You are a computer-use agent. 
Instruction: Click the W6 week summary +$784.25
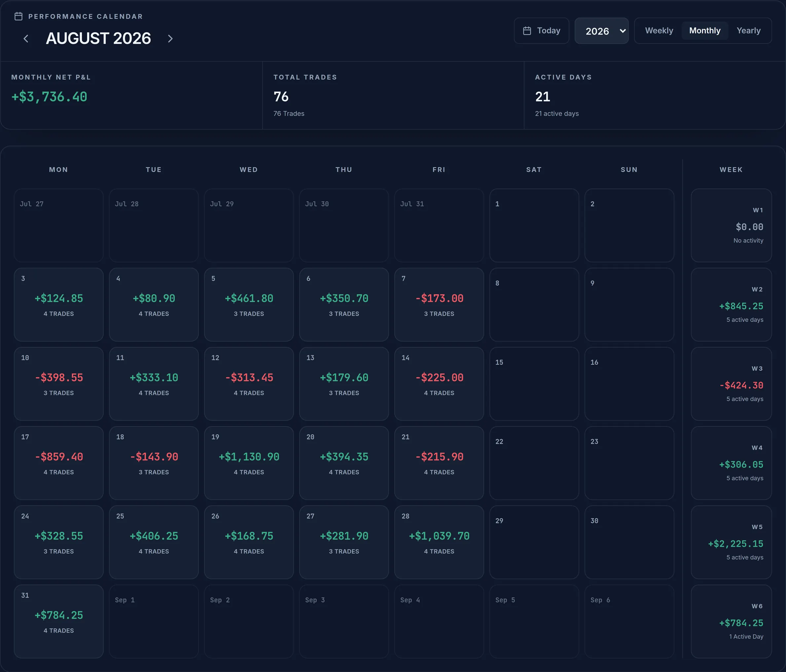tap(732, 622)
